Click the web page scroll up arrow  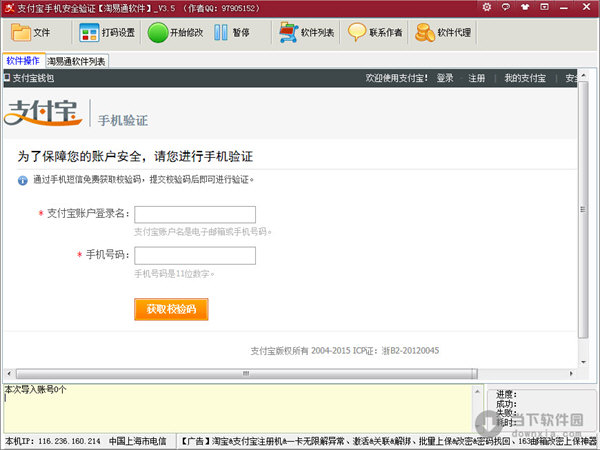pyautogui.click(x=583, y=75)
